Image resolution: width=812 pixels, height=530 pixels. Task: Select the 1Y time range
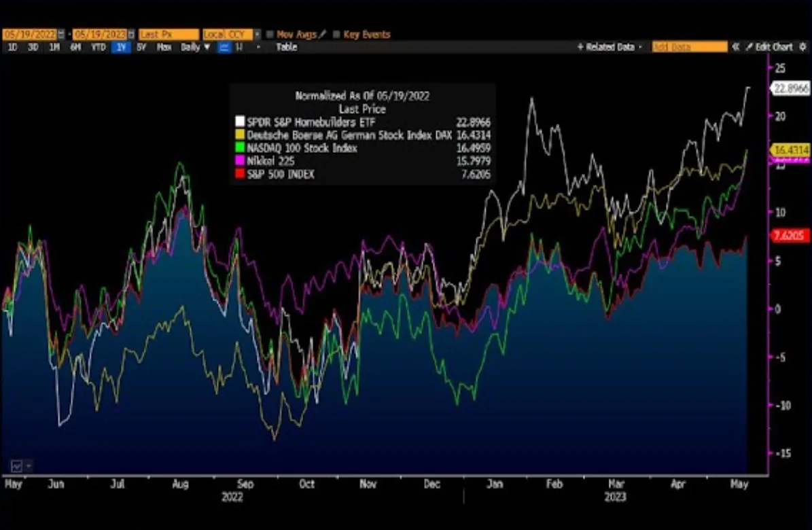coord(121,47)
